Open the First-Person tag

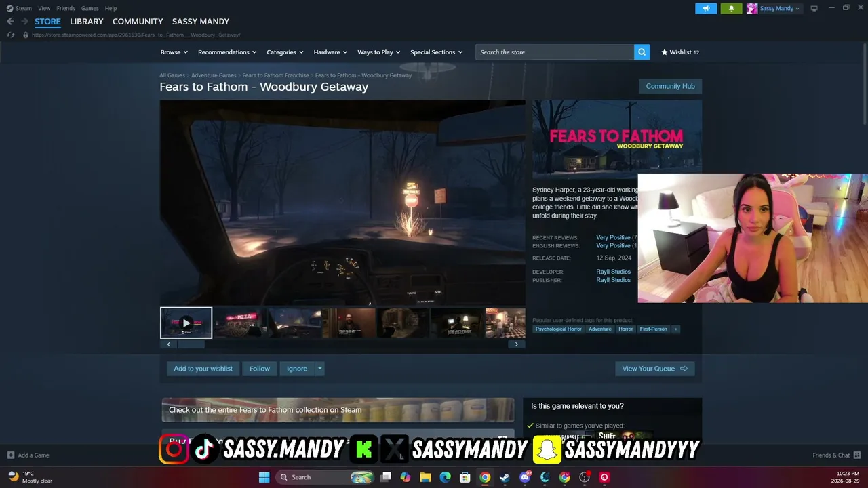point(653,329)
